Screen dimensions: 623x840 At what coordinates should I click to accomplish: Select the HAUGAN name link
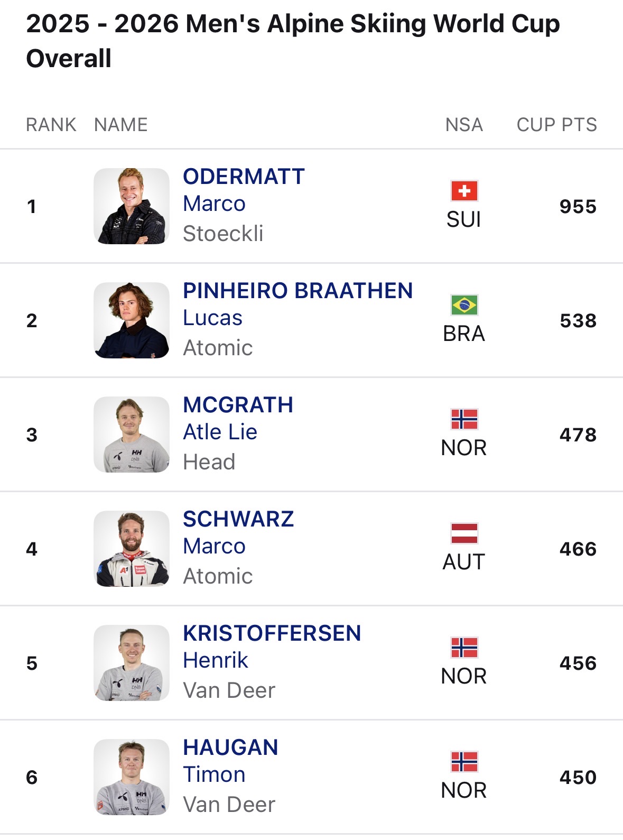tap(230, 747)
